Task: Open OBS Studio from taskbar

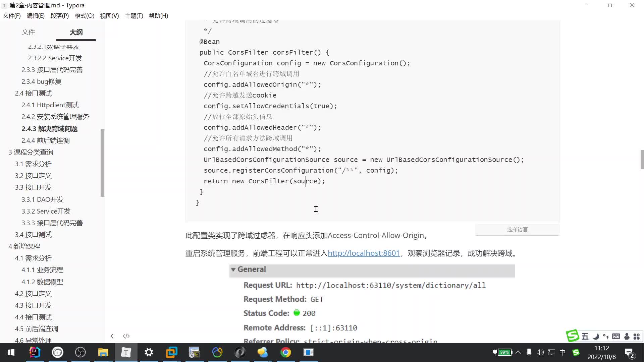Action: pyautogui.click(x=80, y=352)
